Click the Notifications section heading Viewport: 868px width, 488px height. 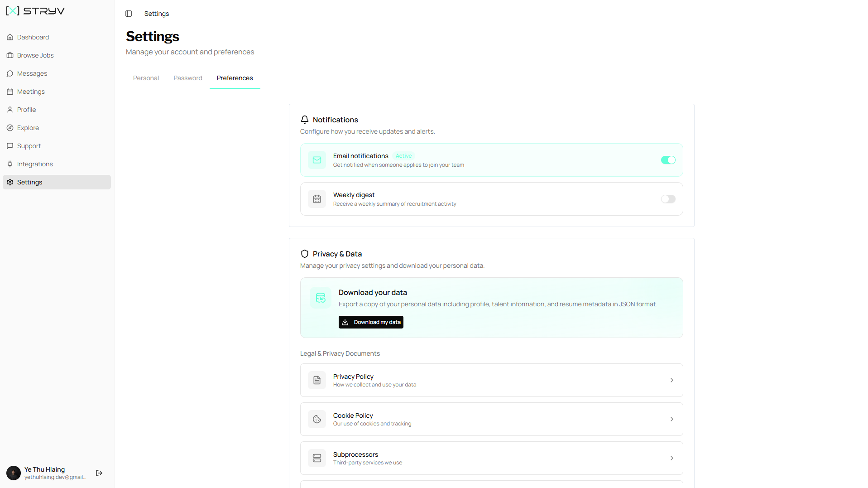coord(336,120)
